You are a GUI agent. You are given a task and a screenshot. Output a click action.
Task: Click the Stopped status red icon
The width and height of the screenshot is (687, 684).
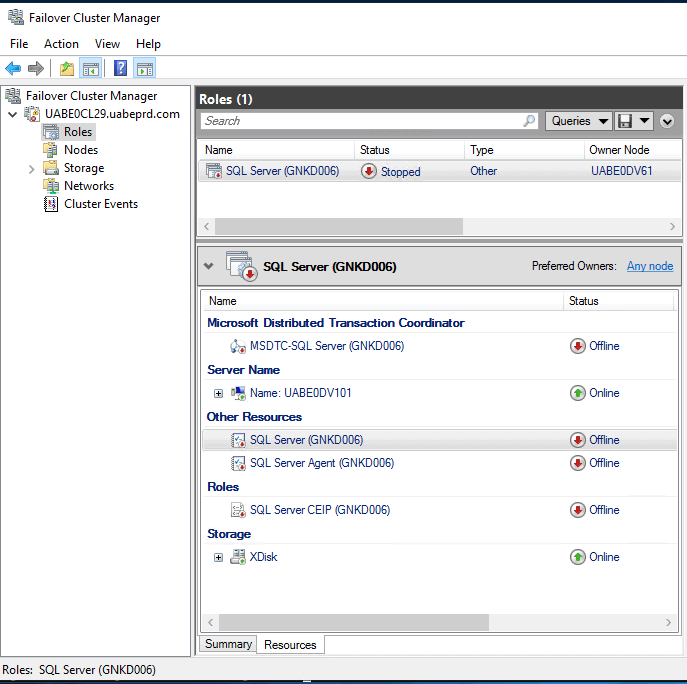(x=369, y=171)
